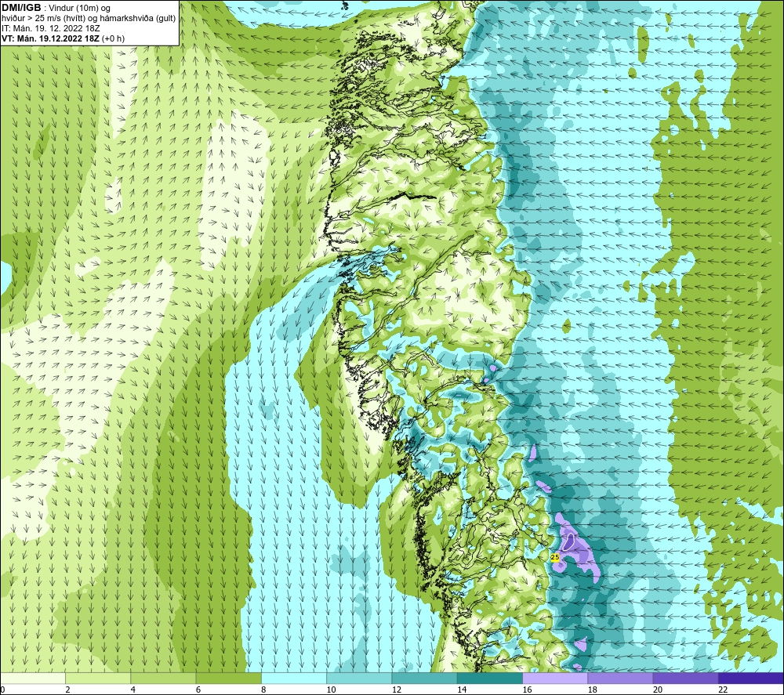Click the legend scale label "2"
784x695 pixels.
pyautogui.click(x=67, y=690)
